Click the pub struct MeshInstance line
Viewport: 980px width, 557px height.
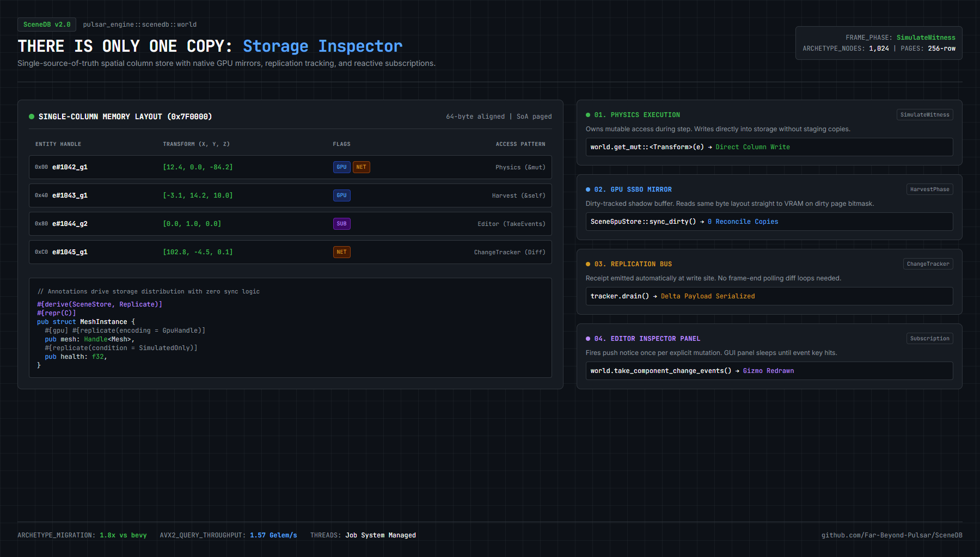pos(86,322)
